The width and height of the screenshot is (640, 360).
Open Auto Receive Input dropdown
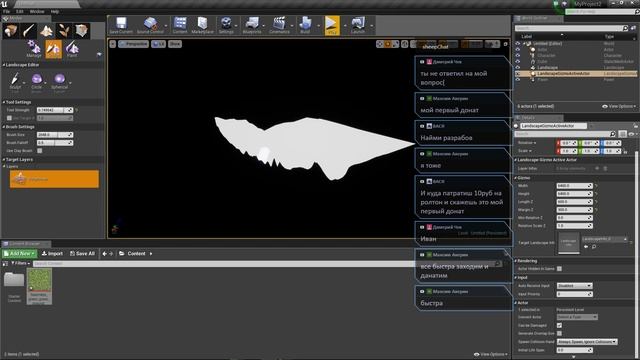(x=574, y=286)
